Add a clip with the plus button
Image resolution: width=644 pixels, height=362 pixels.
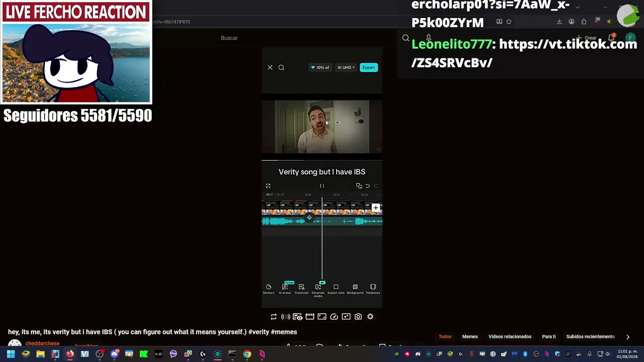(x=376, y=208)
